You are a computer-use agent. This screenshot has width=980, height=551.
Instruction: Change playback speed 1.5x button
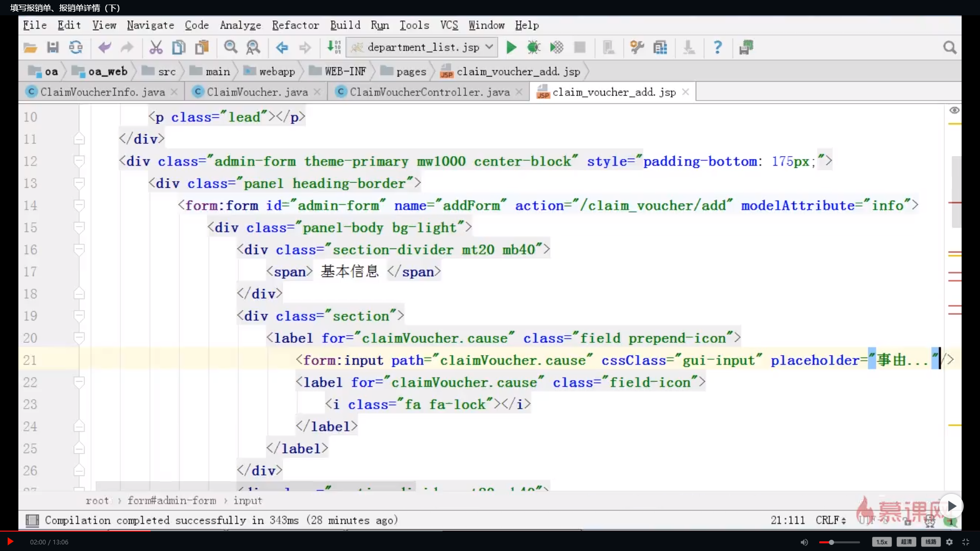point(881,542)
